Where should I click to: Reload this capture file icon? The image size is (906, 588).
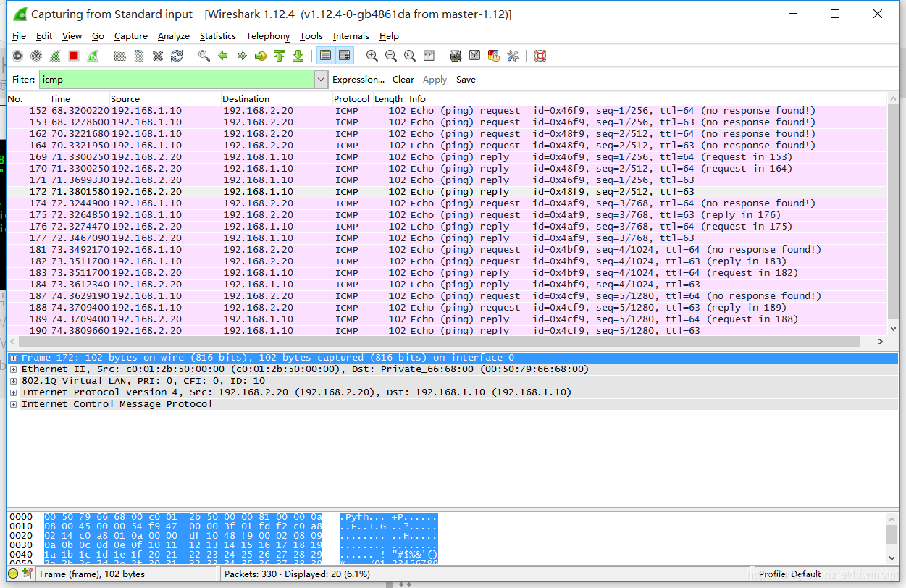click(x=177, y=56)
